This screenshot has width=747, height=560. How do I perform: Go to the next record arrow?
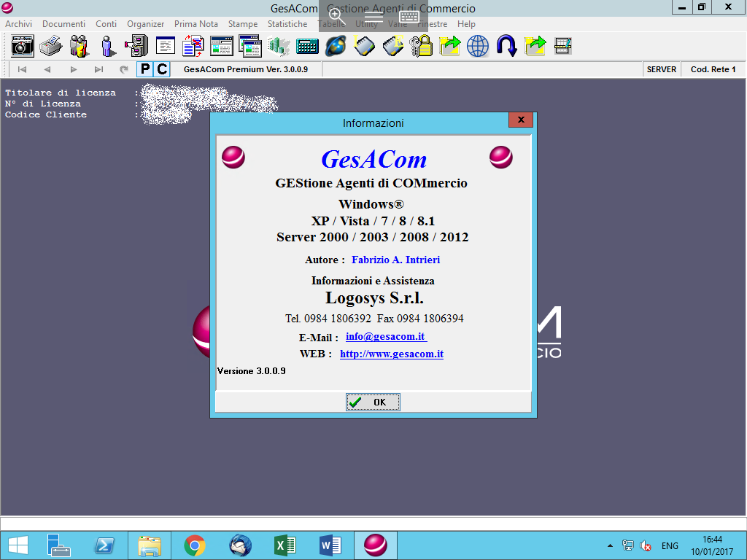[x=74, y=69]
